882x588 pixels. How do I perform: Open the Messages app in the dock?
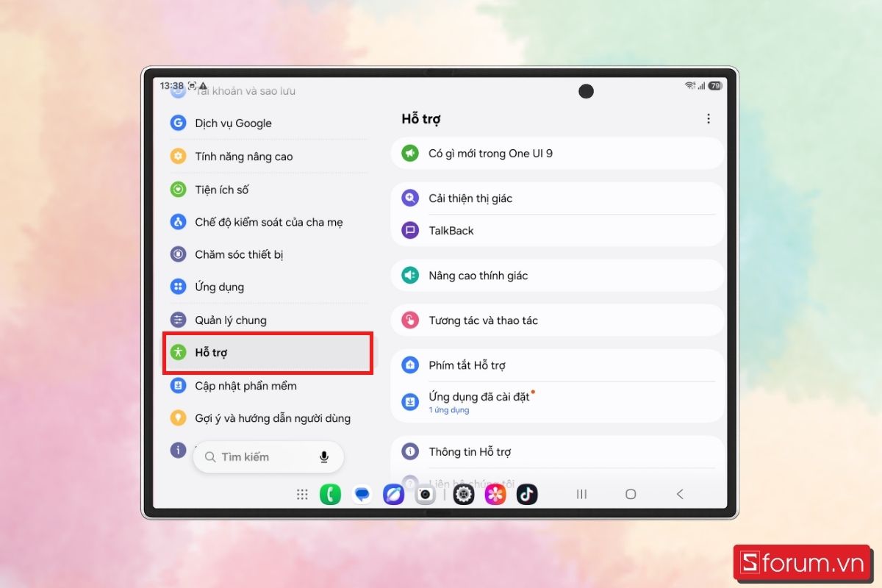click(x=362, y=495)
